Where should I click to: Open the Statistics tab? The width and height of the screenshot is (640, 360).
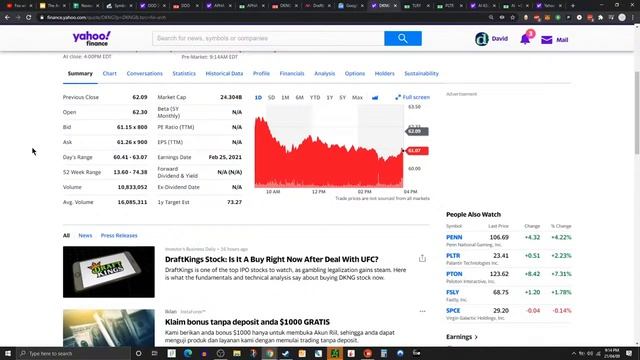[184, 73]
